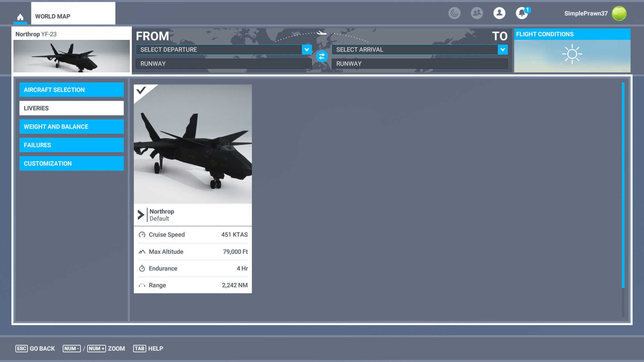Click the Northrop YF-23 title text
The width and height of the screenshot is (644, 362).
[x=36, y=34]
